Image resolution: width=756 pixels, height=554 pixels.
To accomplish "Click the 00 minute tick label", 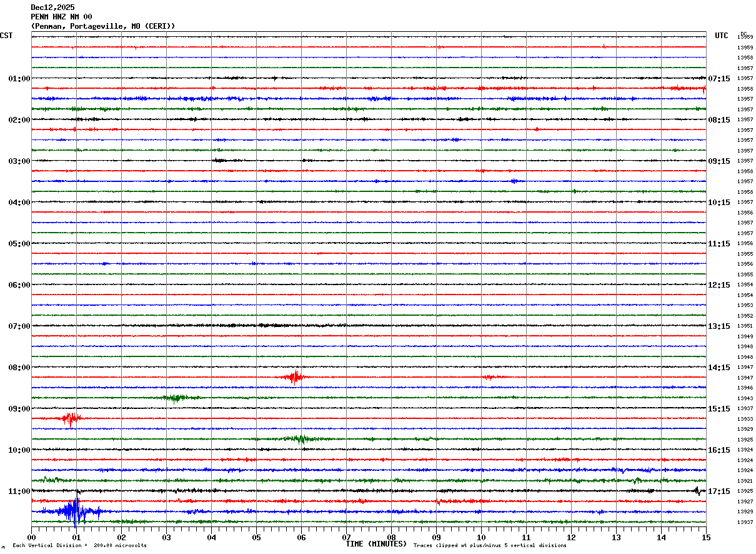I will click(31, 537).
